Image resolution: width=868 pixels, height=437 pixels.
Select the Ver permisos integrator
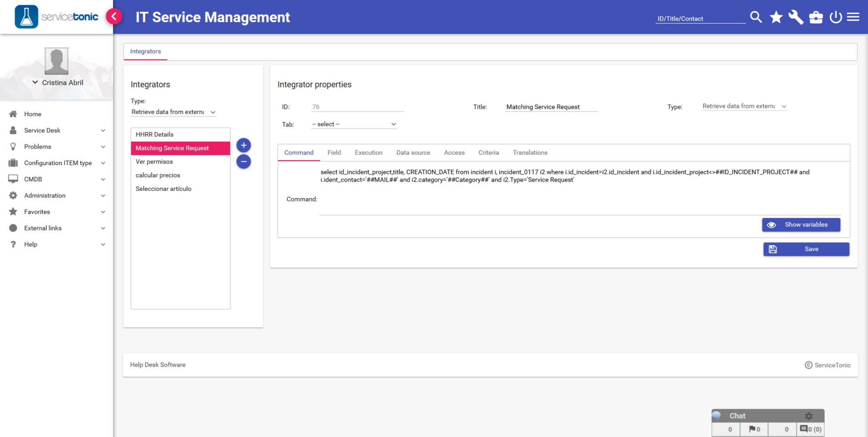pos(155,161)
